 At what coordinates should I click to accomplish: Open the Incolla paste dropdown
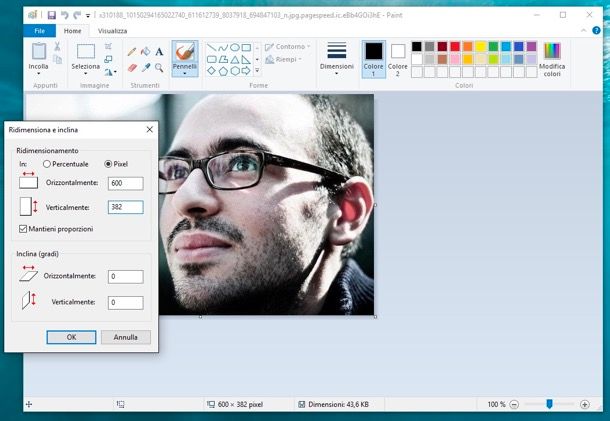(x=38, y=74)
